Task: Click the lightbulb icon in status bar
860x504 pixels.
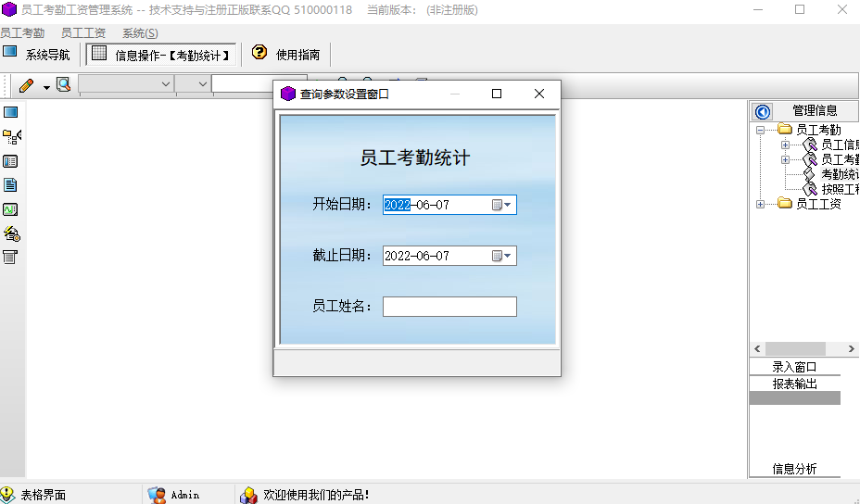Action: tap(7, 495)
